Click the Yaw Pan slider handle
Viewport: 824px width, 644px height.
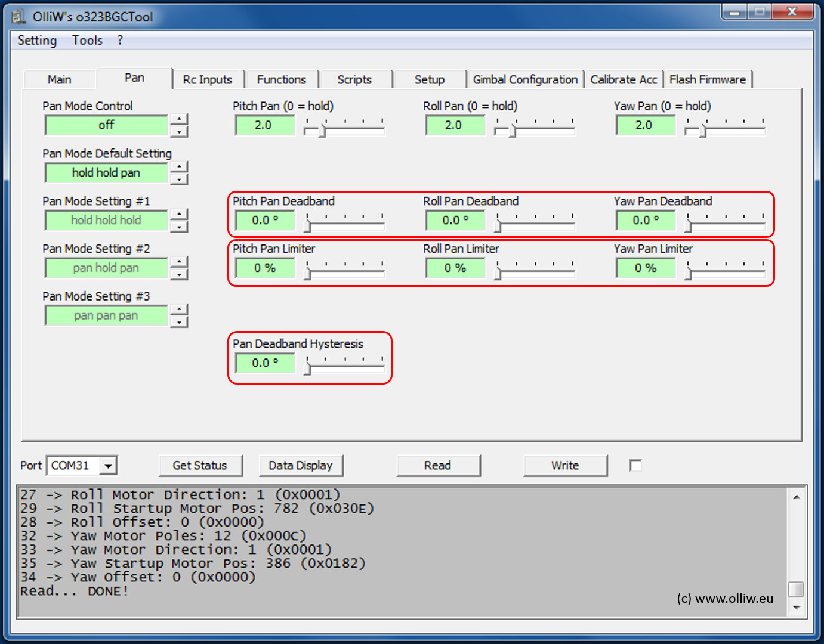[703, 129]
